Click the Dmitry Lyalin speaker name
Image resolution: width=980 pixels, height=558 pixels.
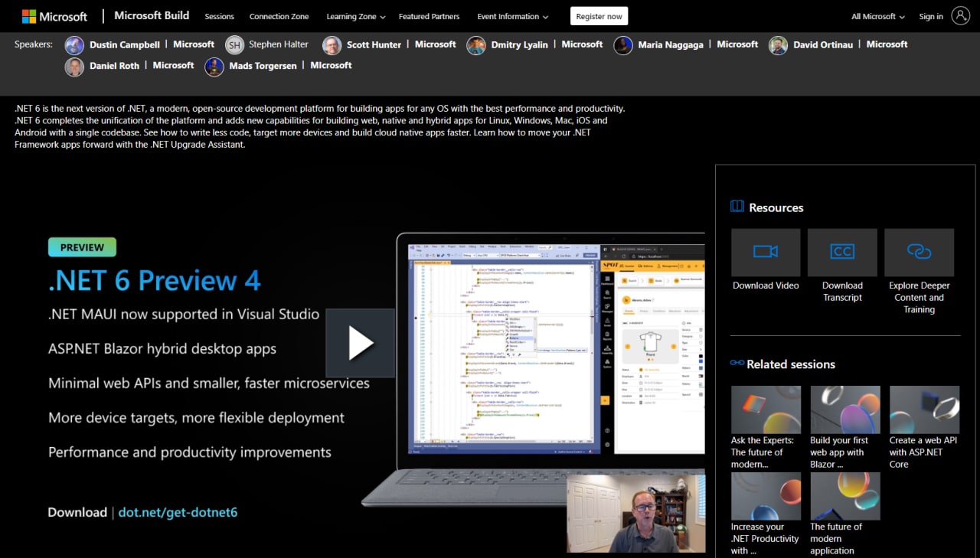520,45
